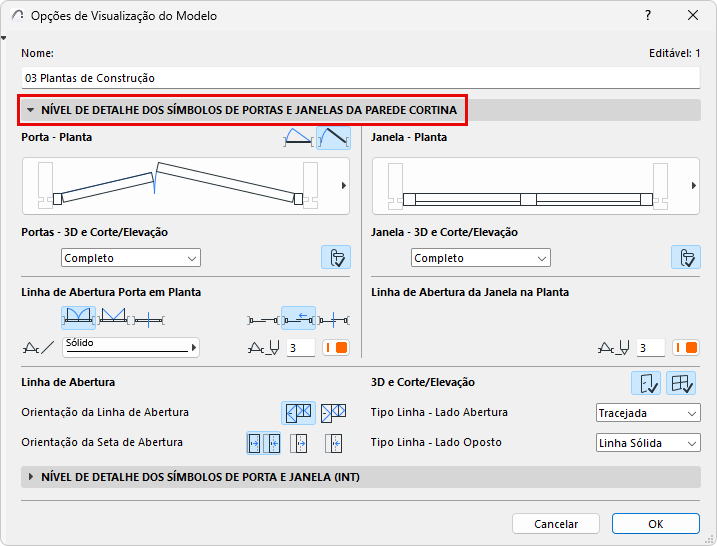The width and height of the screenshot is (717, 546).
Task: Open Tipo Linha Lado Abertura Tracejada dropdown
Action: (648, 413)
